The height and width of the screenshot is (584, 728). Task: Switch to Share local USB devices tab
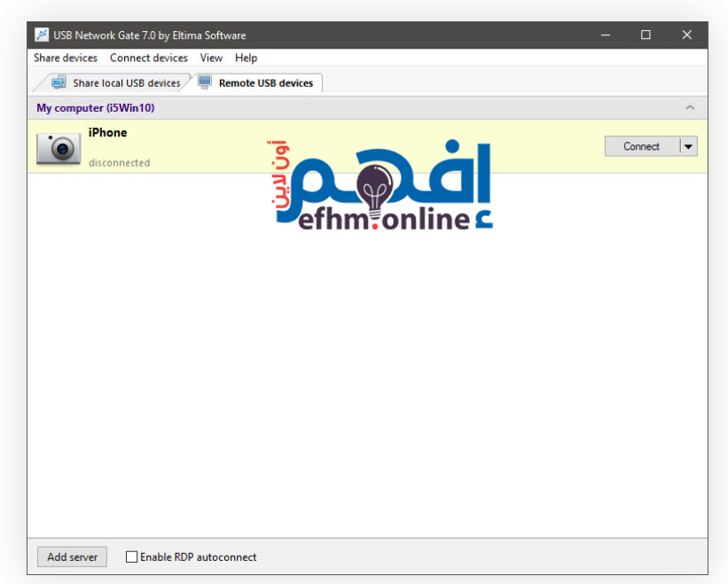pyautogui.click(x=126, y=83)
